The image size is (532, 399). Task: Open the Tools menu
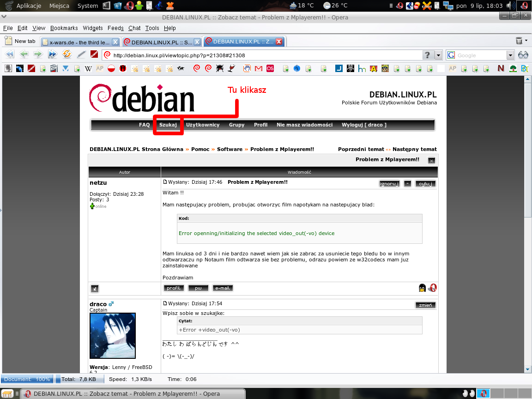coord(152,28)
